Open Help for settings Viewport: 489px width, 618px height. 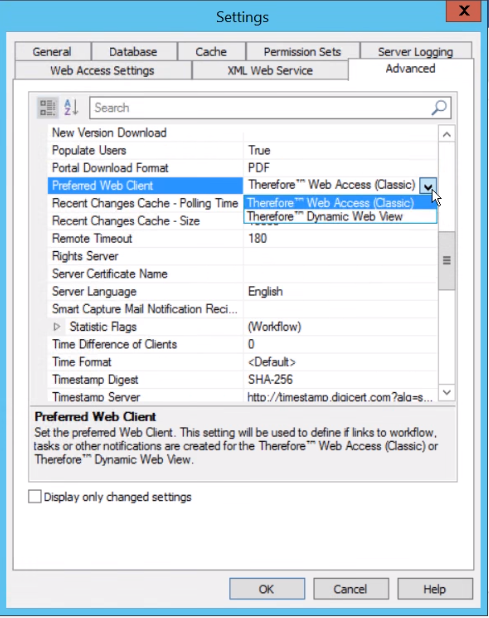pyautogui.click(x=435, y=589)
